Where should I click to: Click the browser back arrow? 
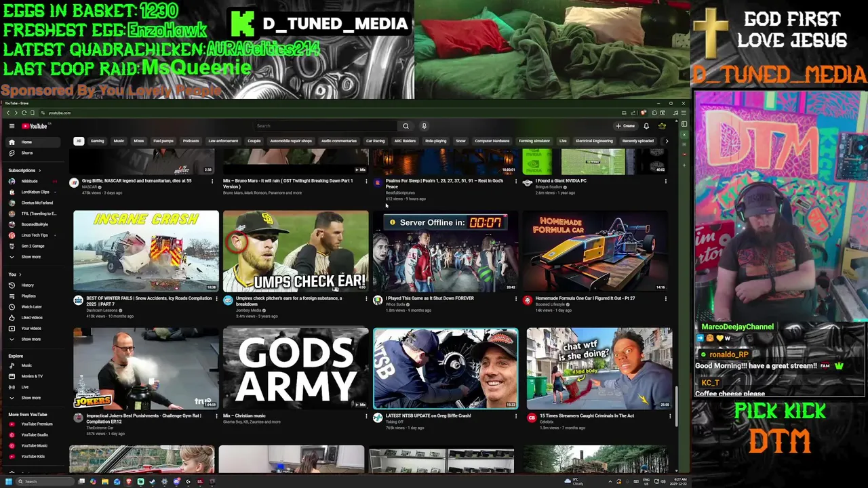click(x=7, y=113)
